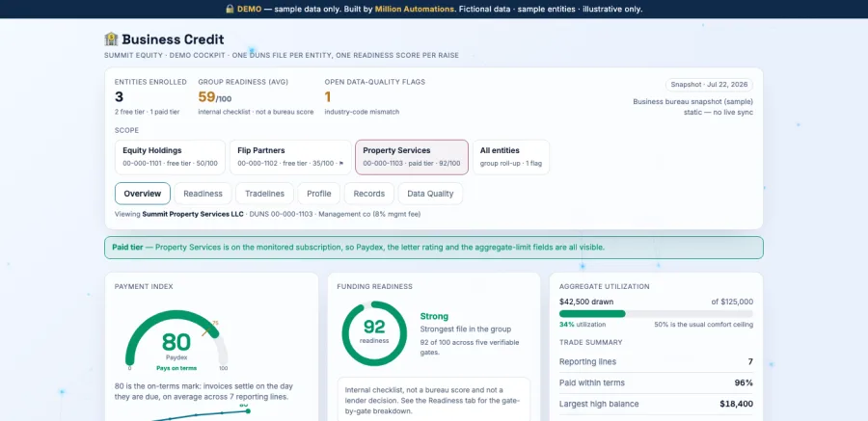The image size is (868, 421).
Task: Open the Million Automations link
Action: tap(415, 9)
